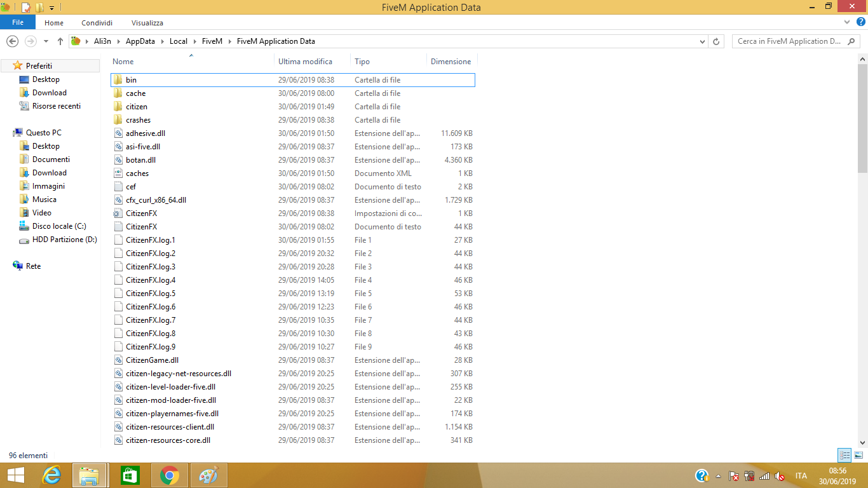This screenshot has height=488, width=868.
Task: Open Windows Store from the taskbar
Action: (130, 475)
